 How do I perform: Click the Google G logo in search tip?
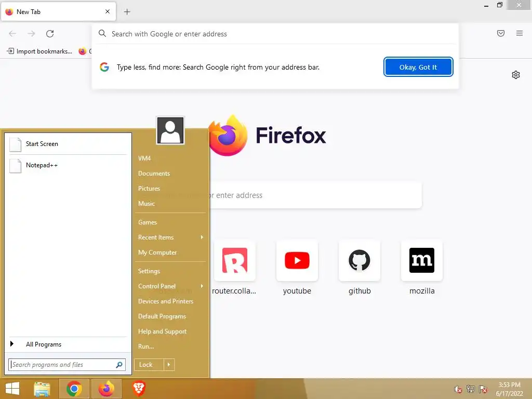[104, 67]
